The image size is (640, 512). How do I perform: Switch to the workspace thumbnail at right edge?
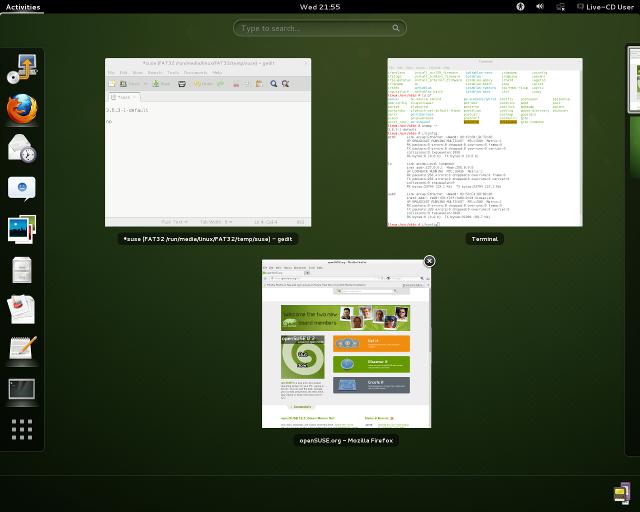[633, 80]
